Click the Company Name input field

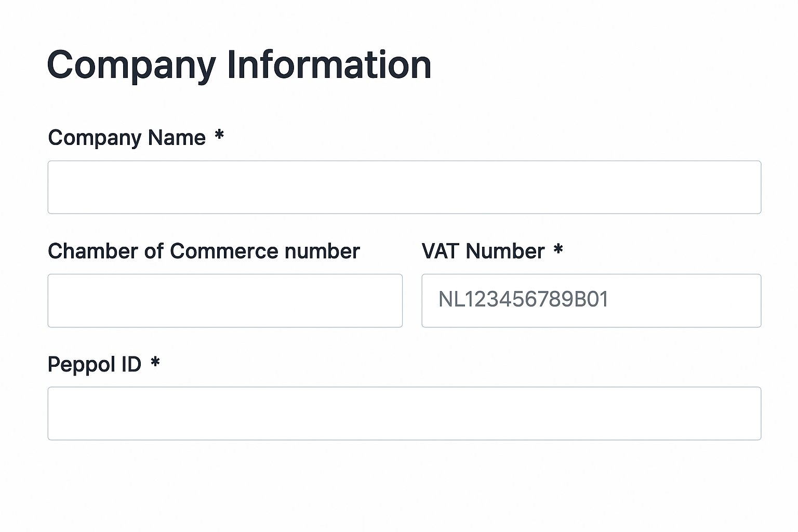pos(404,187)
